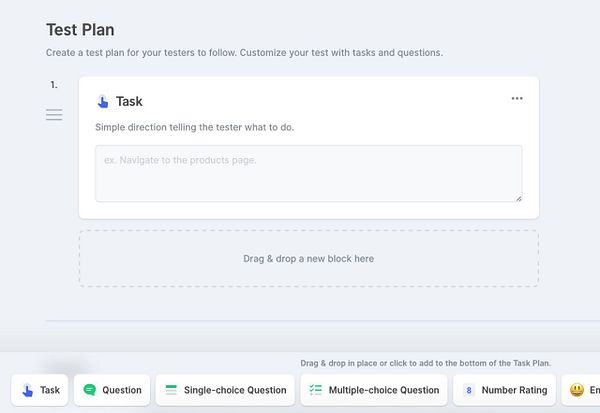
Task: Click the hand icon on the Task block button
Action: point(27,390)
